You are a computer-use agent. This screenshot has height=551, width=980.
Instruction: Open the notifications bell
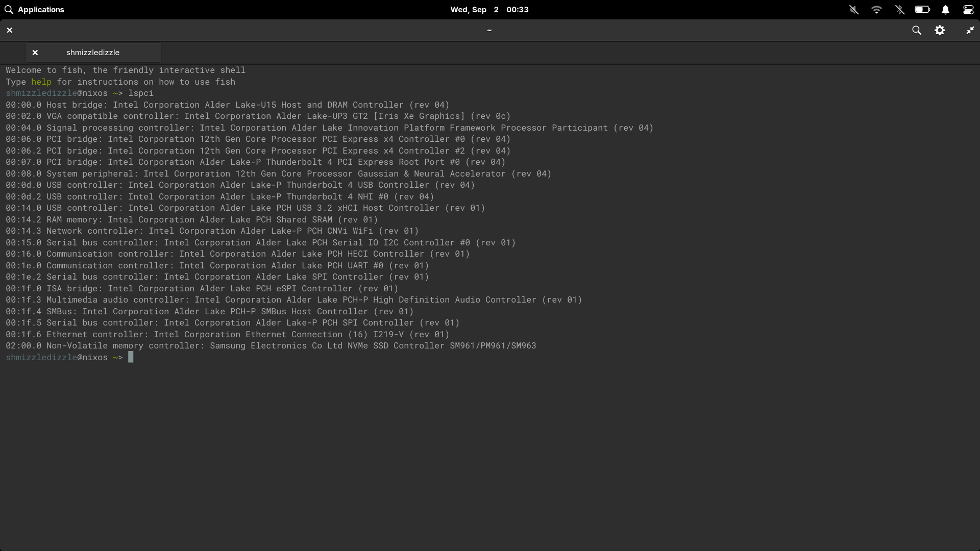coord(945,10)
